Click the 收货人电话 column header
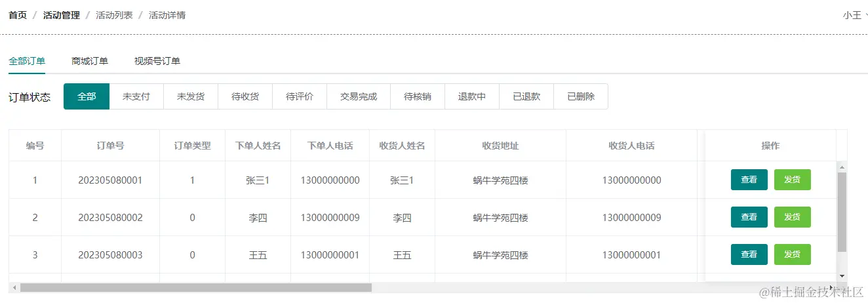 [x=632, y=146]
